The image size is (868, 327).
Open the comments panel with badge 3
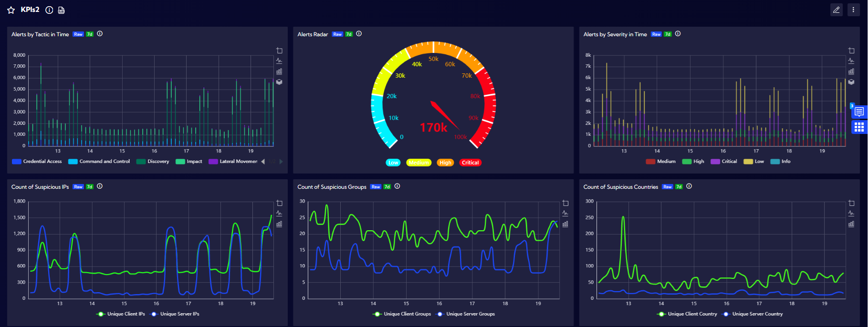(859, 112)
